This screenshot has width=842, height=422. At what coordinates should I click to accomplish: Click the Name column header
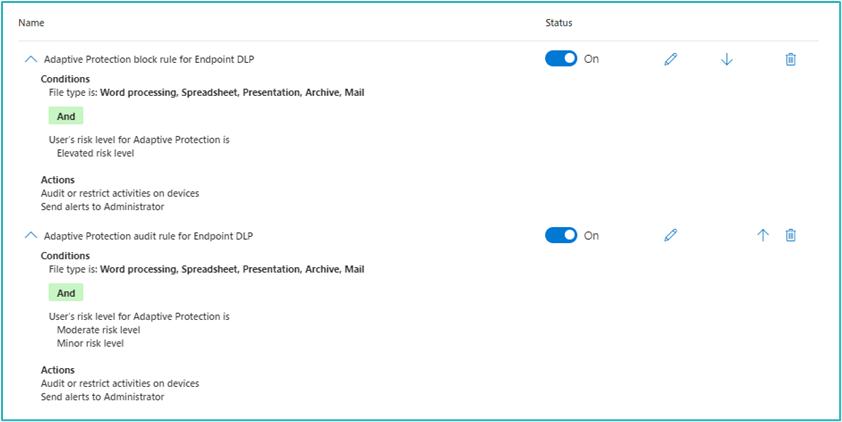click(x=31, y=22)
